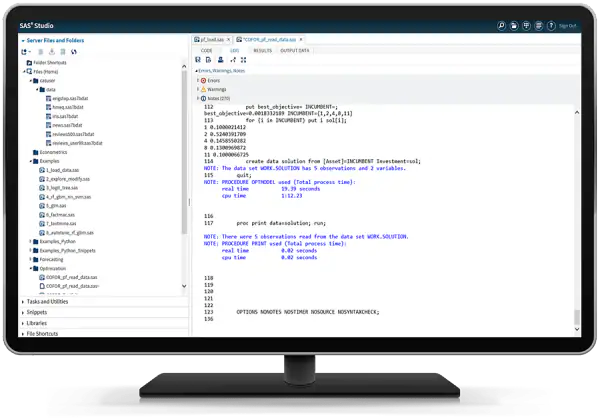The height and width of the screenshot is (419, 600).
Task: Collapse the casuser folder
Action: pos(31,81)
